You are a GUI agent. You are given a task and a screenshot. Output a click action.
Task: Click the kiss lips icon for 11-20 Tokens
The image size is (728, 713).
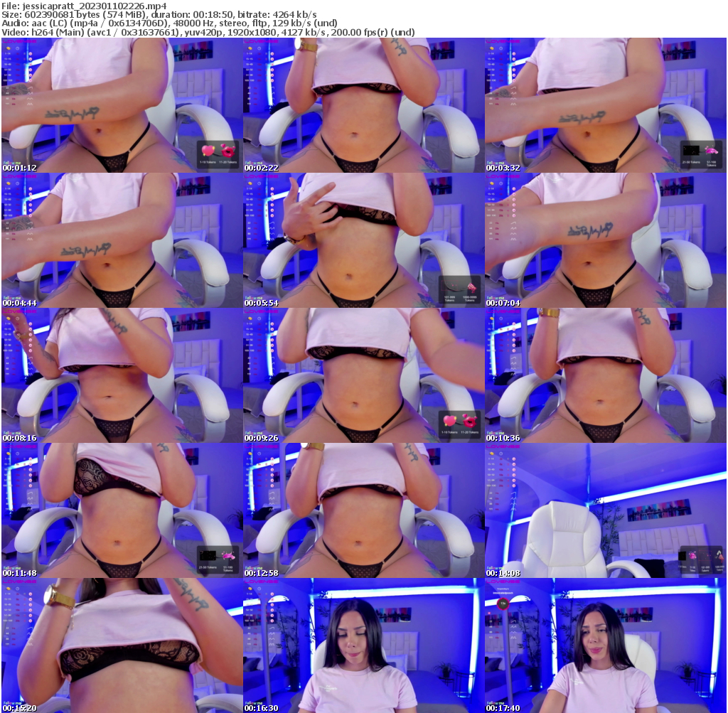click(228, 151)
